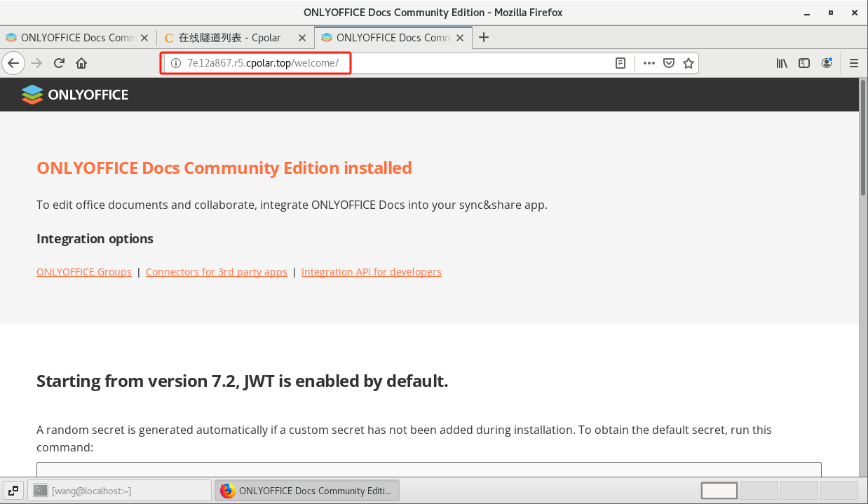Toggle Reader View in address bar
This screenshot has height=504, width=868.
pyautogui.click(x=621, y=63)
